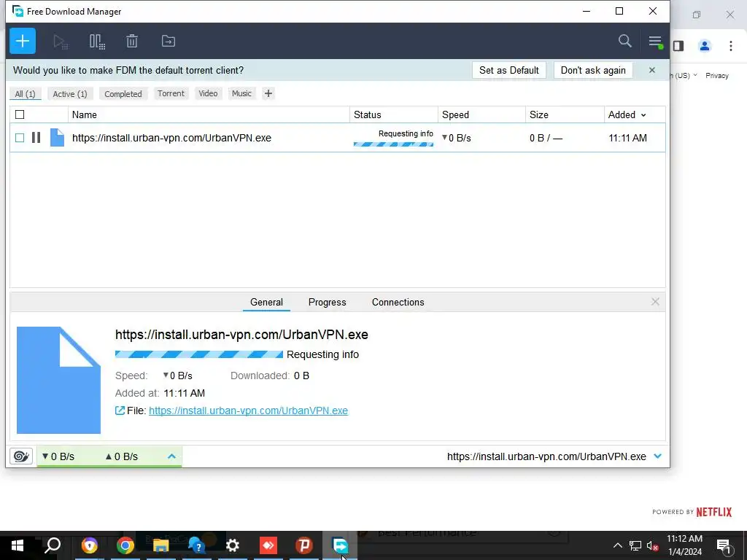Switch to the Progress details tab
The image size is (747, 560).
coord(328,302)
